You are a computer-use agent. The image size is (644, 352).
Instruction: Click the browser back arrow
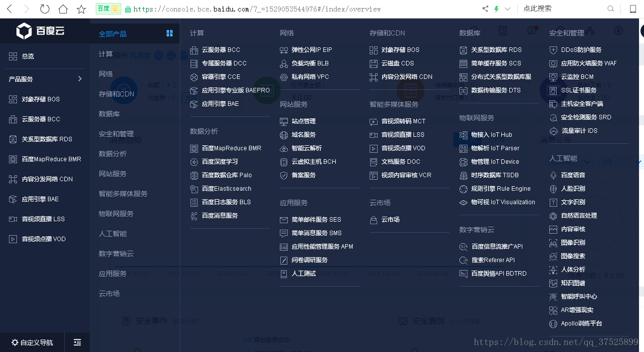[10, 9]
